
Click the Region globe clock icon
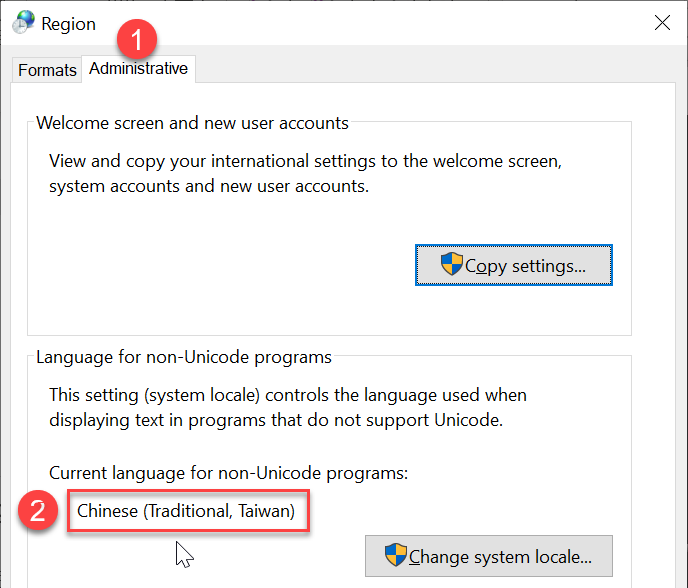click(23, 22)
